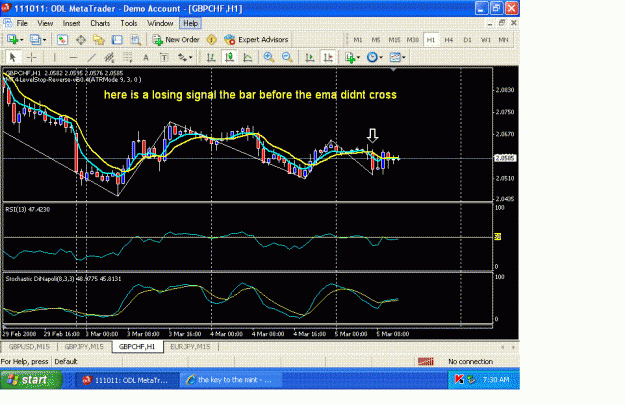Open the Periods clock dropdown
This screenshot has width=625, height=405.
374,57
